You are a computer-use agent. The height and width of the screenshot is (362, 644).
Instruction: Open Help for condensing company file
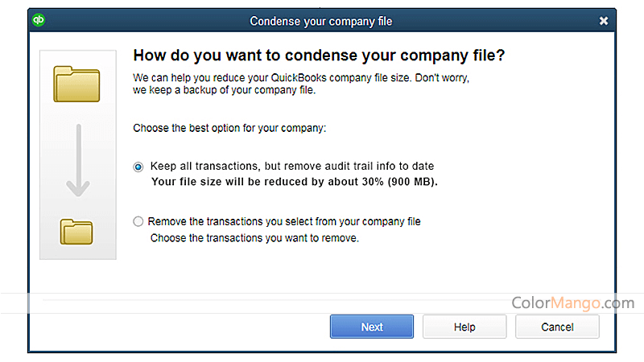point(464,327)
